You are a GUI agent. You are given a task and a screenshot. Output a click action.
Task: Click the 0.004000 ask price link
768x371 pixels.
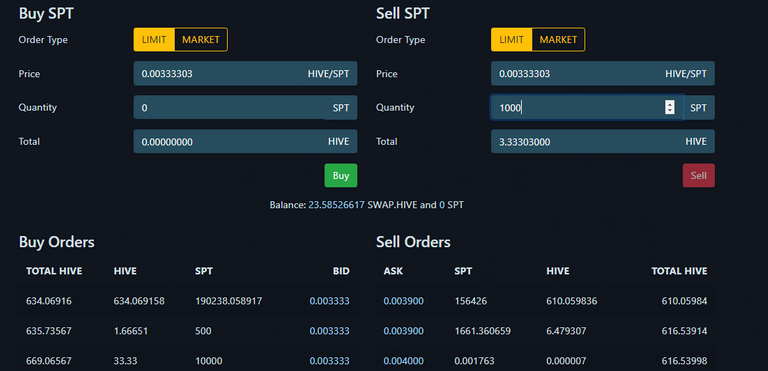[x=404, y=361]
